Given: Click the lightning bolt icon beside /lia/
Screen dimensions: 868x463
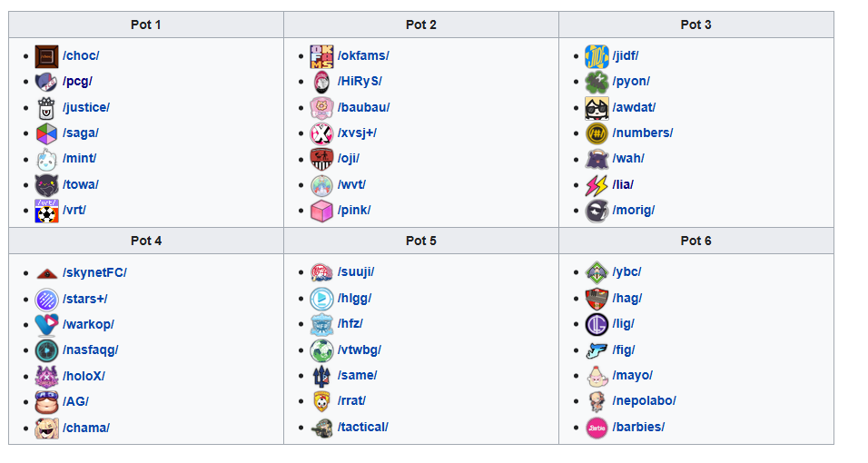Looking at the screenshot, I should (597, 185).
